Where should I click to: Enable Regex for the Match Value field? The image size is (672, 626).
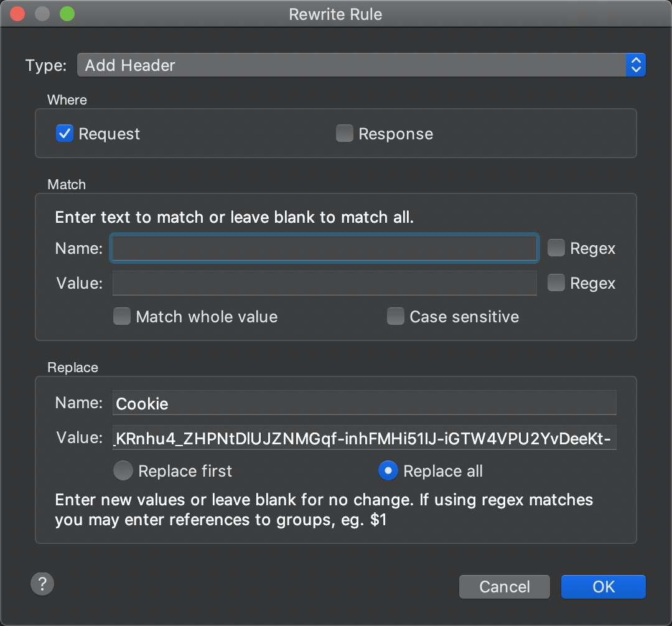coord(556,283)
